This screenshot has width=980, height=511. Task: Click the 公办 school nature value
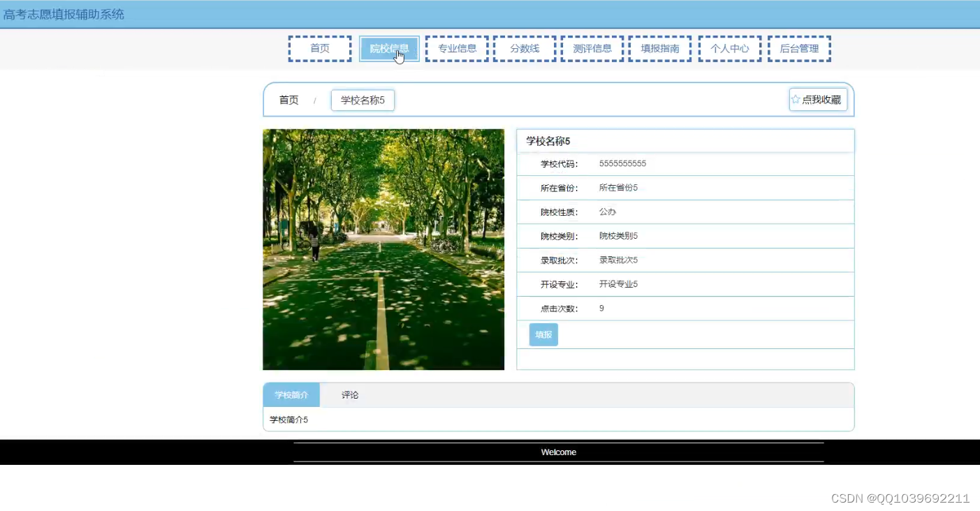click(x=608, y=212)
